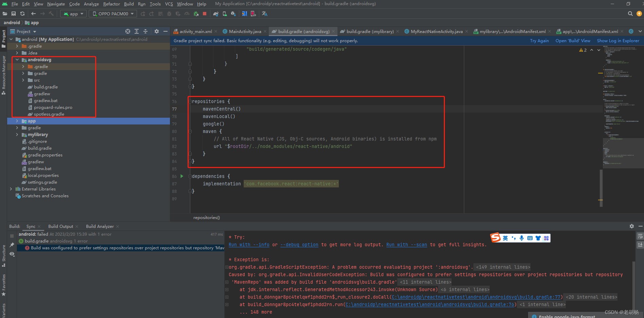Viewport: 644px width, 318px height.
Task: Switch to the MainActivity.java tab
Action: tap(245, 31)
